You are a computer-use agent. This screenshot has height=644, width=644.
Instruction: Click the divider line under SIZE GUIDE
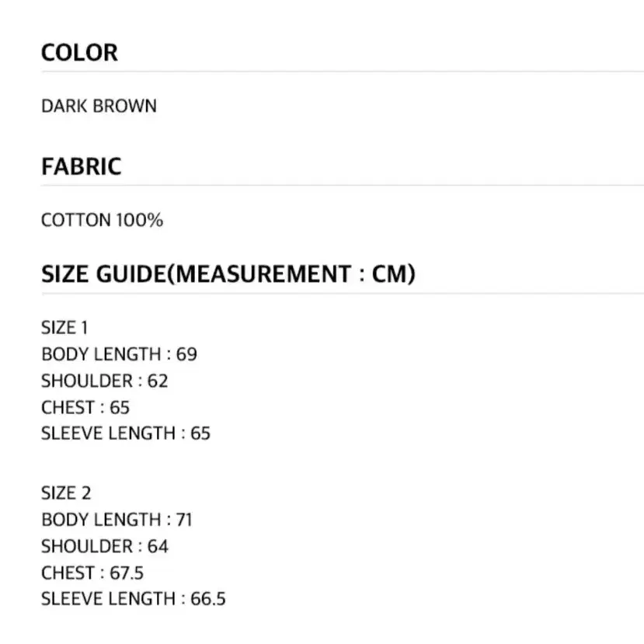(343, 294)
